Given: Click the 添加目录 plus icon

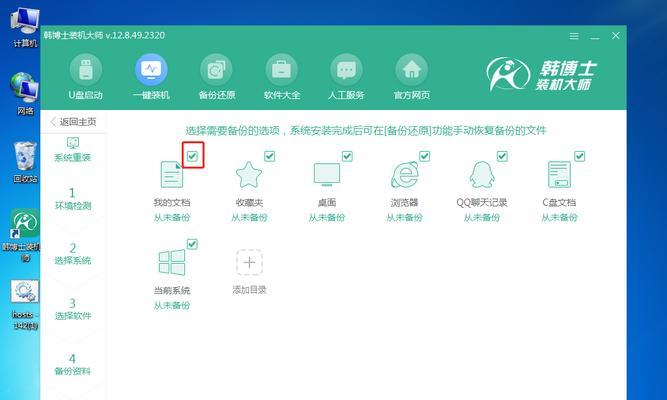Looking at the screenshot, I should coord(249,263).
